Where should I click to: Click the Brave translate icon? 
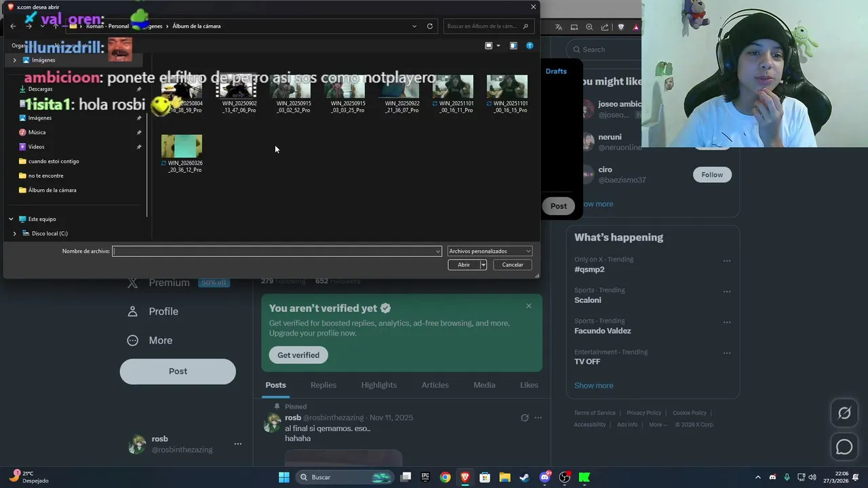tap(559, 27)
